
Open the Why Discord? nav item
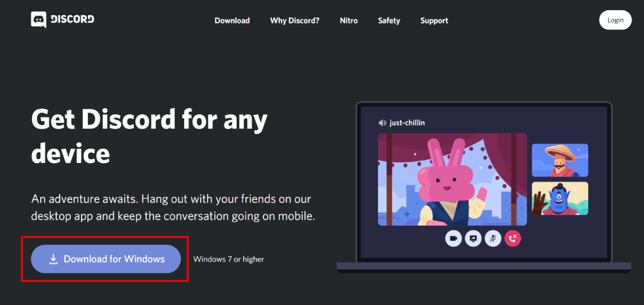coord(295,20)
